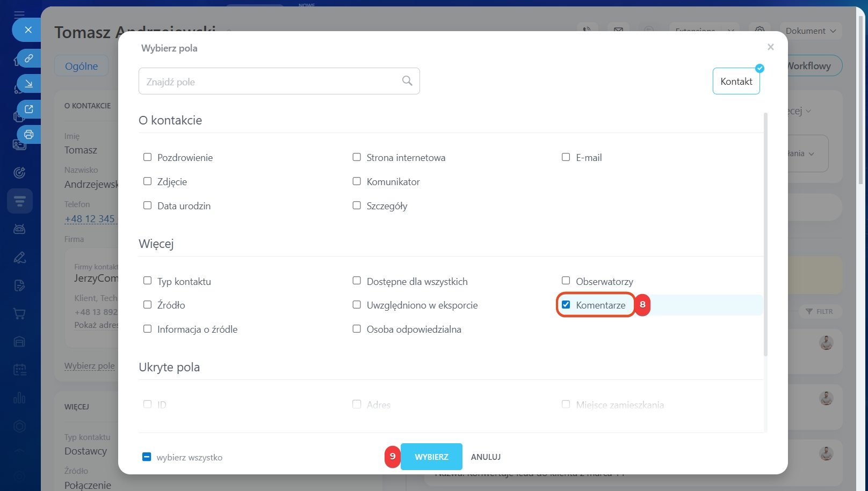The height and width of the screenshot is (491, 868).
Task: Enable the Pozdrowienie field checkbox
Action: point(147,157)
